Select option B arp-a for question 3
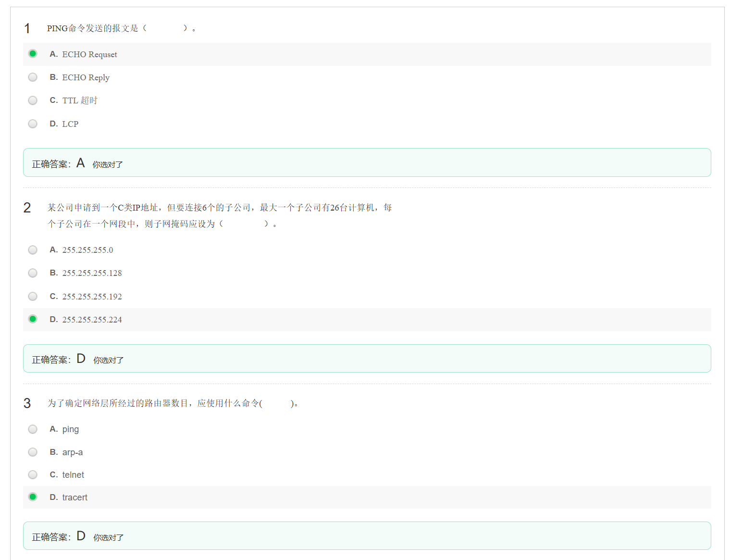 click(x=32, y=452)
